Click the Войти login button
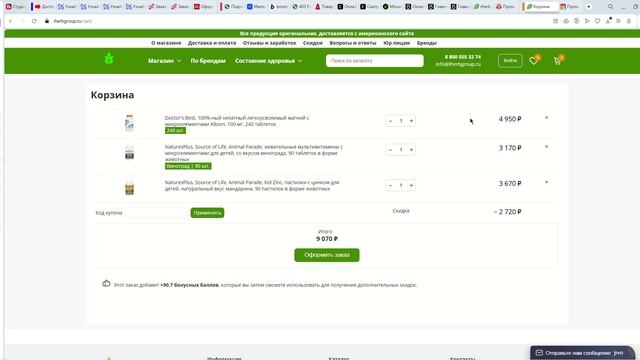 pos(510,61)
